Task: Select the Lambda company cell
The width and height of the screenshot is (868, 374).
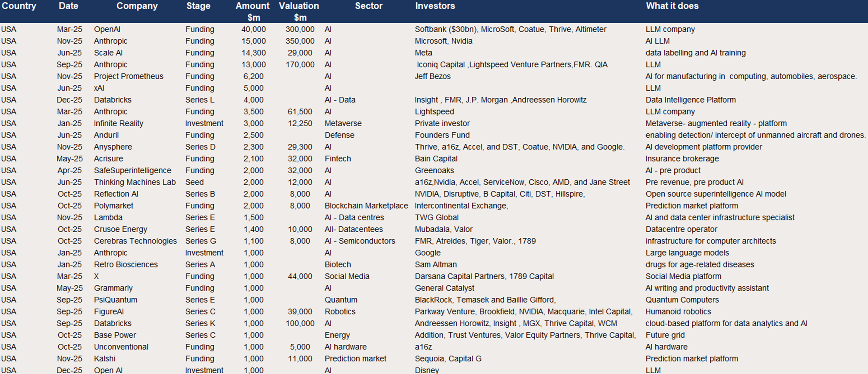Action: pyautogui.click(x=108, y=218)
